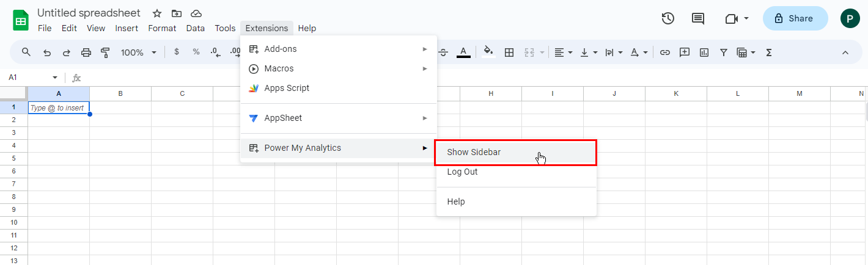Star the Untitled spreadsheet document
This screenshot has width=868, height=265.
tap(157, 13)
